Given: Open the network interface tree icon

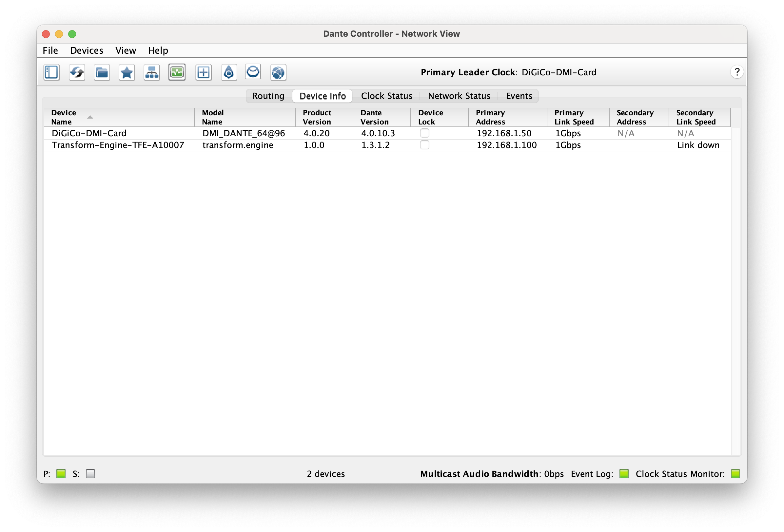Looking at the screenshot, I should point(152,72).
